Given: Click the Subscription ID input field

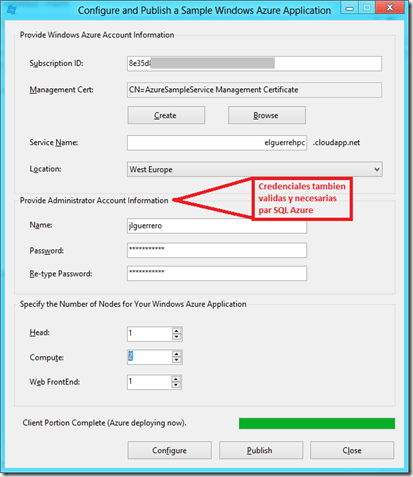Looking at the screenshot, I should click(254, 63).
